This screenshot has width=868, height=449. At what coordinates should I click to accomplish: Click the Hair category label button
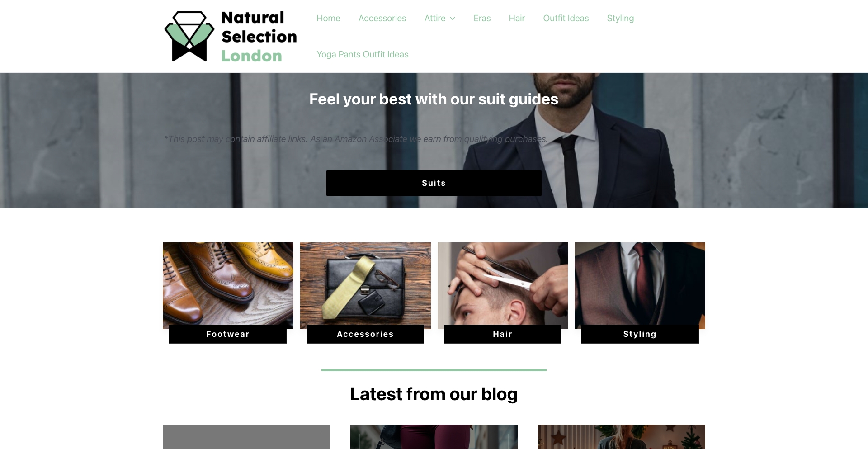(503, 334)
